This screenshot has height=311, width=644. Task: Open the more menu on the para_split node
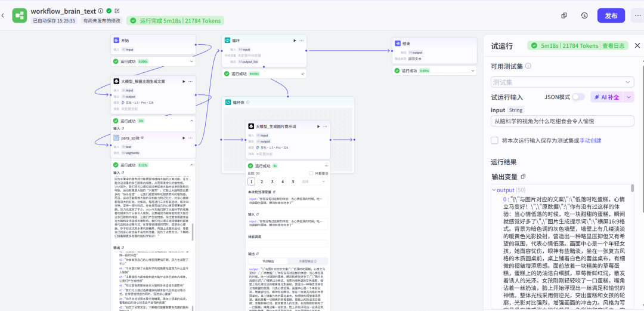coord(191,137)
